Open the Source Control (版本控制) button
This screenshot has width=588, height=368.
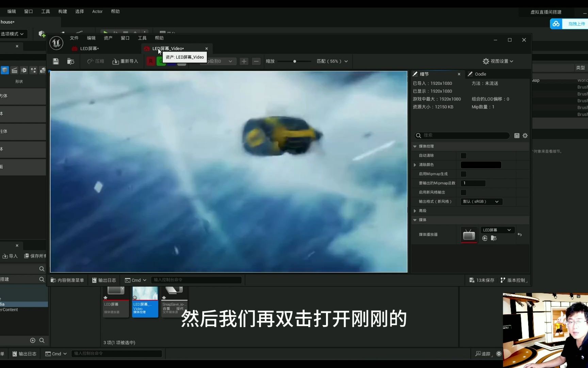pyautogui.click(x=513, y=280)
